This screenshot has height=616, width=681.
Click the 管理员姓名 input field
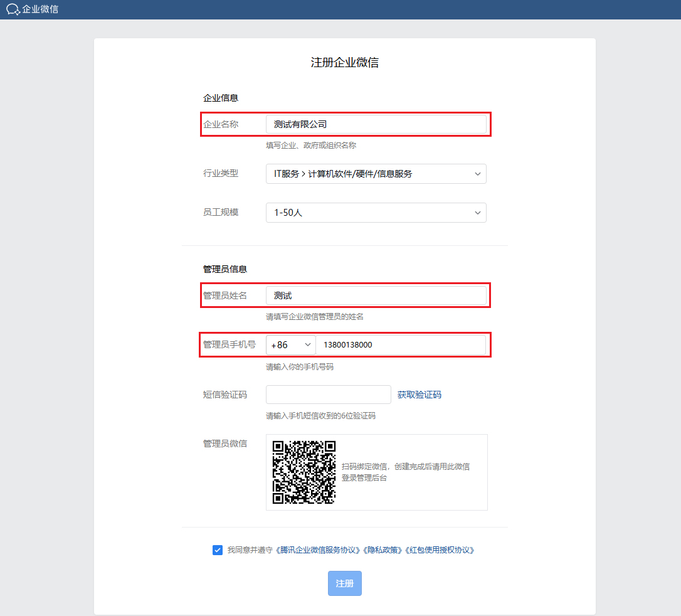tap(376, 295)
